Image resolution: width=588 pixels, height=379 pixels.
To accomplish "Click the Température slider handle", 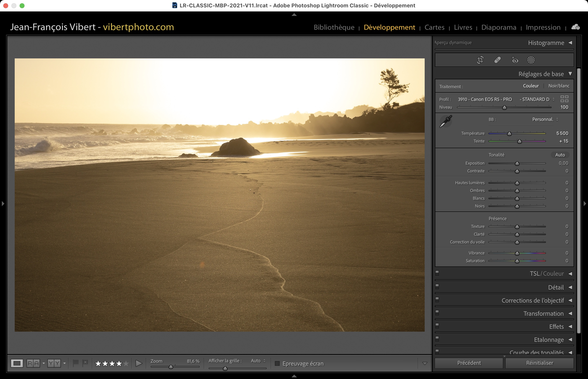I will click(509, 134).
